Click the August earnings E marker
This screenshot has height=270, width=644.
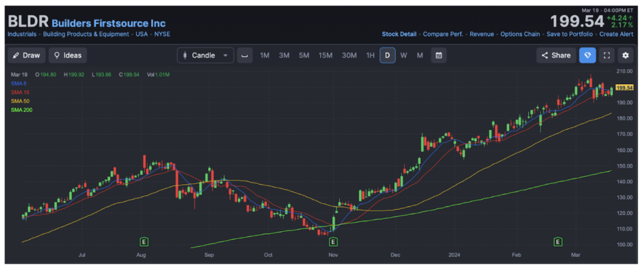point(144,242)
